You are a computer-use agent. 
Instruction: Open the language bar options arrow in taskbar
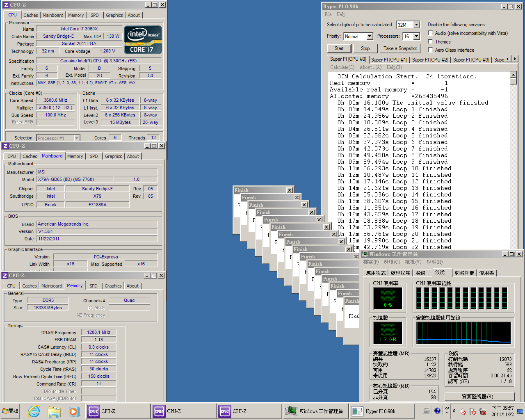[447, 413]
